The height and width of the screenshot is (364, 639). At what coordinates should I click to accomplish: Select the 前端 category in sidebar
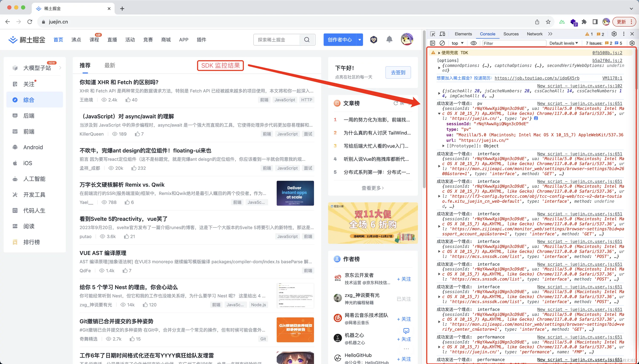[34, 131]
